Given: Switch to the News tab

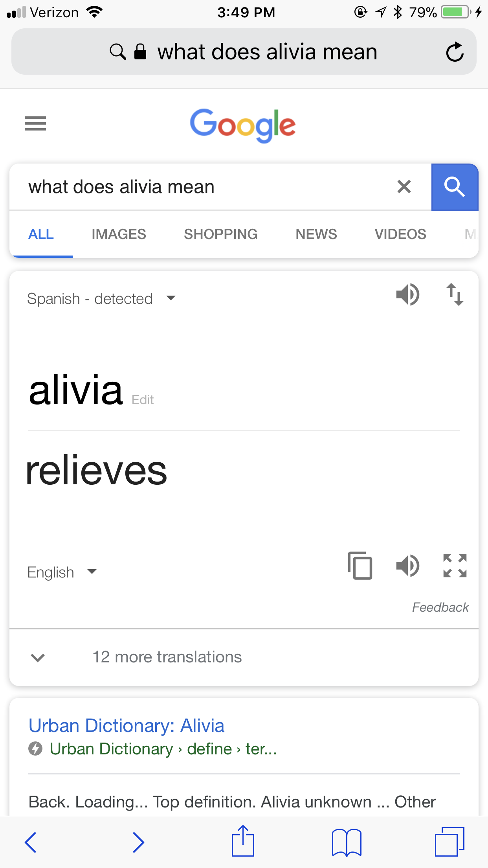Looking at the screenshot, I should (316, 234).
